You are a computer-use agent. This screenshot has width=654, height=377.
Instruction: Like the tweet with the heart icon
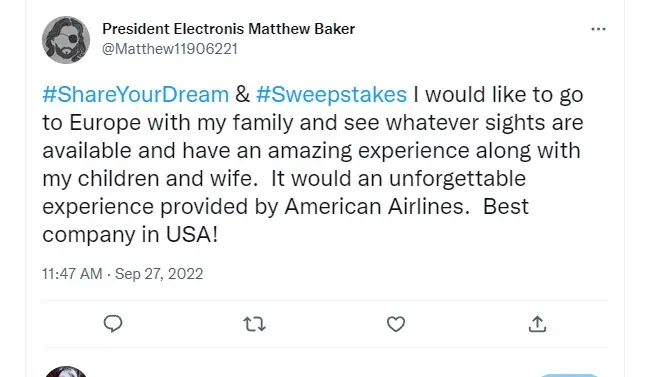(x=396, y=324)
